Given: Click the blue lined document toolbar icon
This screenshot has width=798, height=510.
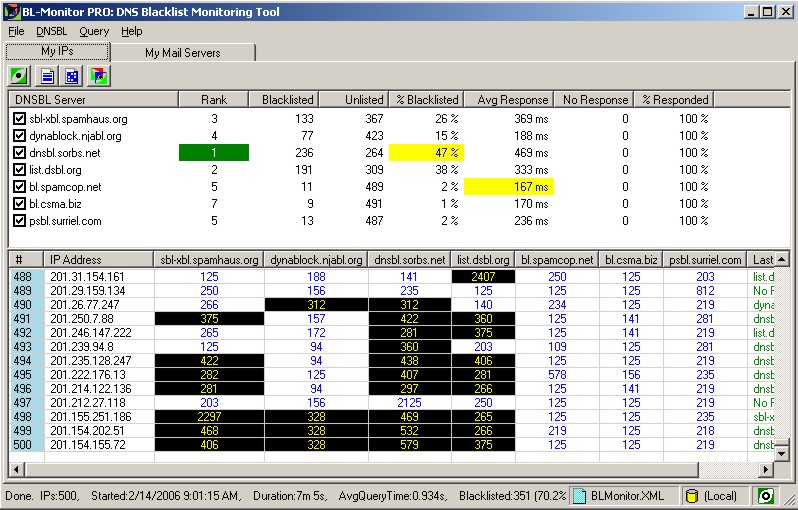Looking at the screenshot, I should click(x=47, y=76).
